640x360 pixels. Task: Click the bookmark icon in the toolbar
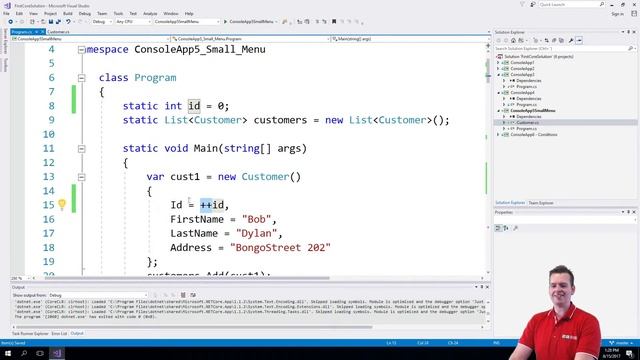tap(334, 22)
